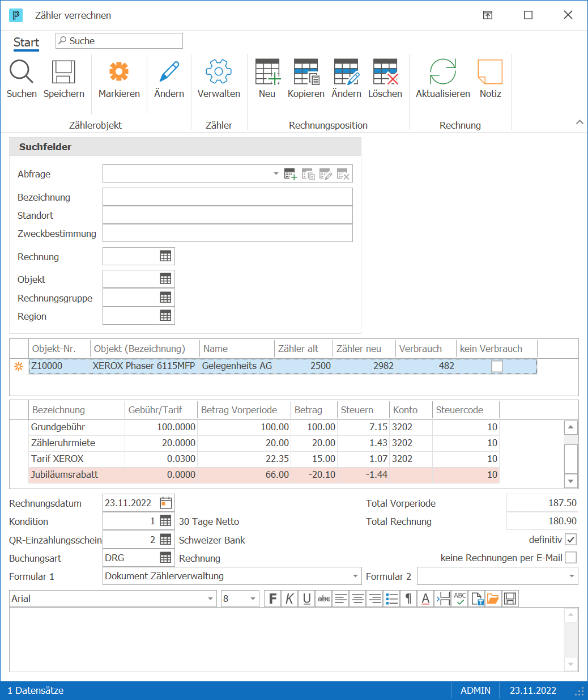The height and width of the screenshot is (700, 588).
Task: Change the font color
Action: point(426,599)
